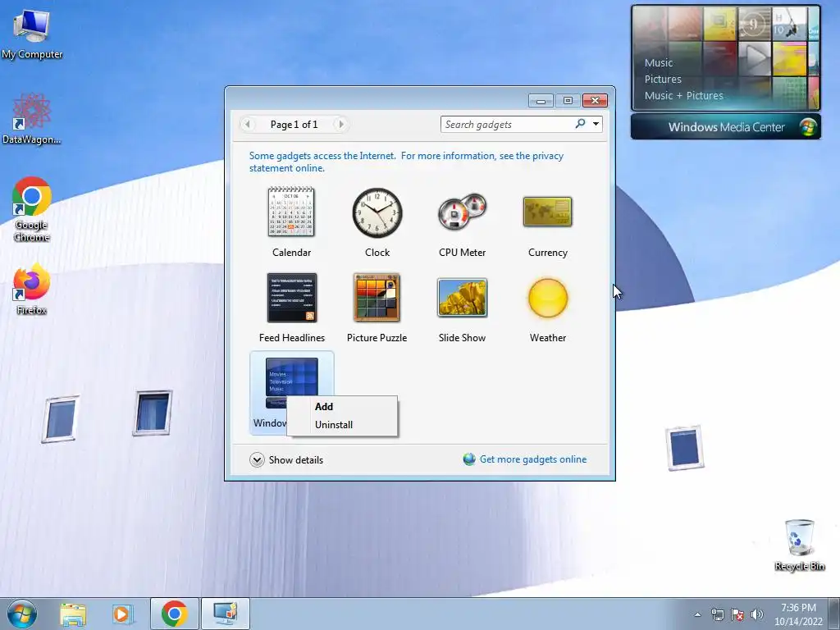The height and width of the screenshot is (630, 840).
Task: Minimize the gadget gallery window
Action: point(541,101)
